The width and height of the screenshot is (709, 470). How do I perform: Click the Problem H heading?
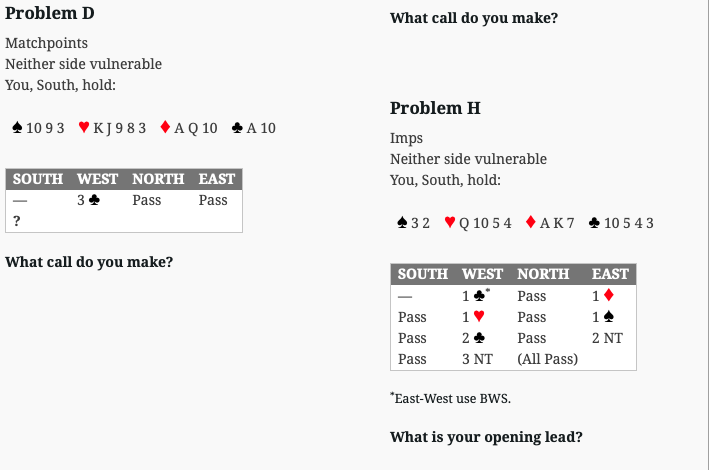click(x=435, y=108)
